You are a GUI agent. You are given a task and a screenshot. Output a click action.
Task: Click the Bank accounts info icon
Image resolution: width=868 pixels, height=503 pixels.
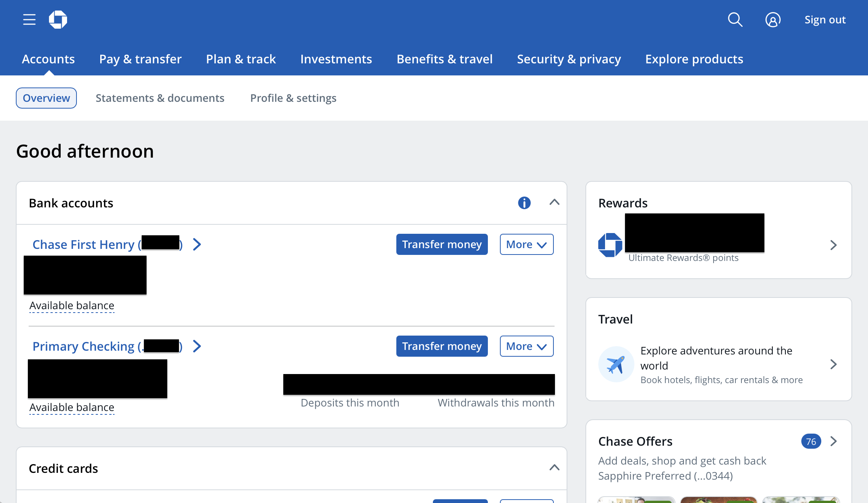[x=524, y=203]
